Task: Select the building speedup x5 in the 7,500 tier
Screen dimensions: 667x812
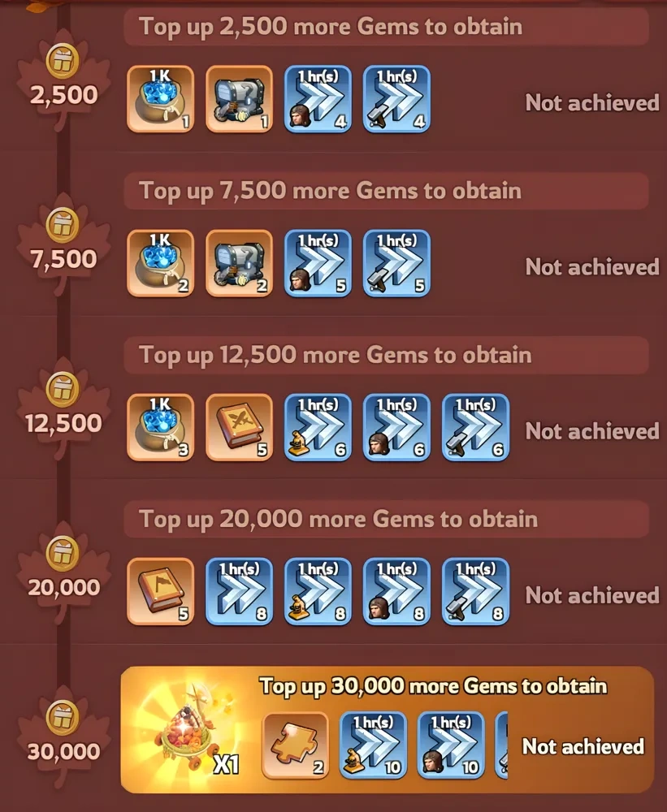Action: (397, 263)
